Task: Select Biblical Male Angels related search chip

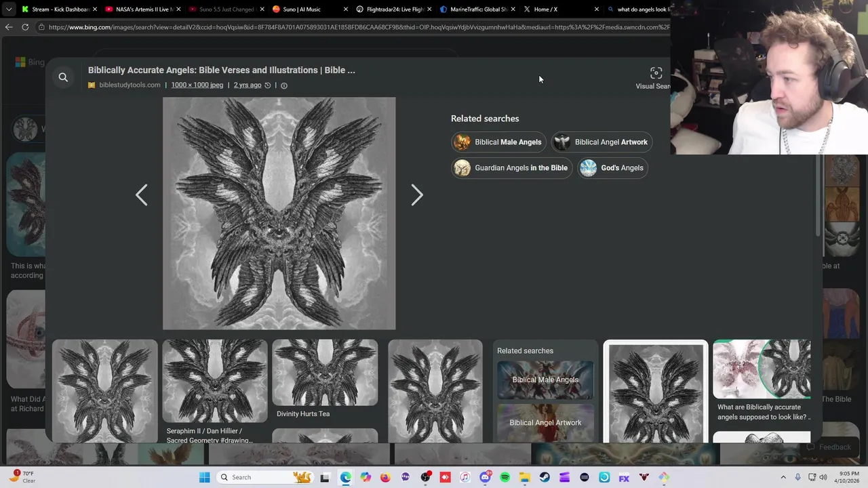Action: (498, 142)
